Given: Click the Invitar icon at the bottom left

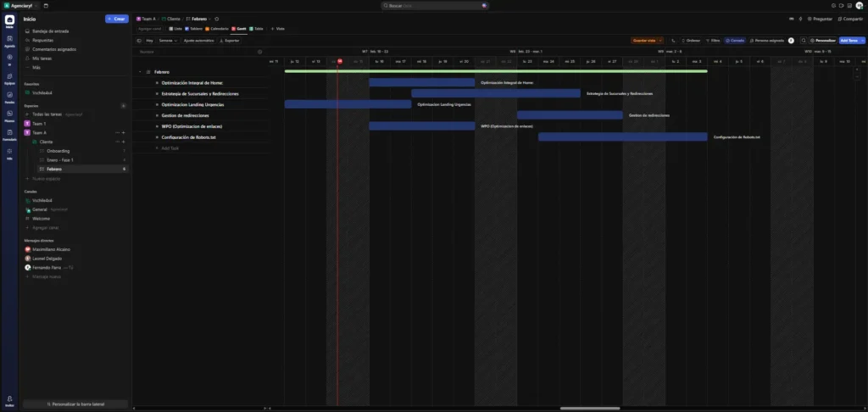Looking at the screenshot, I should [9, 398].
